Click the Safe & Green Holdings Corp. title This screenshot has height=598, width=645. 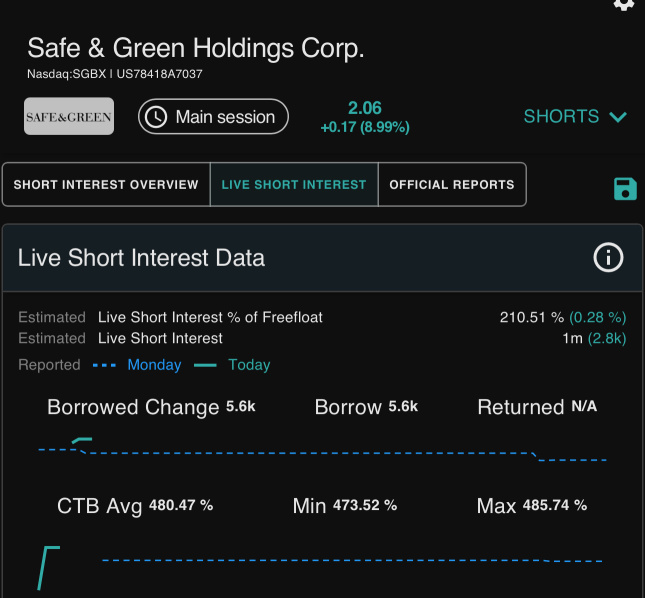[196, 48]
